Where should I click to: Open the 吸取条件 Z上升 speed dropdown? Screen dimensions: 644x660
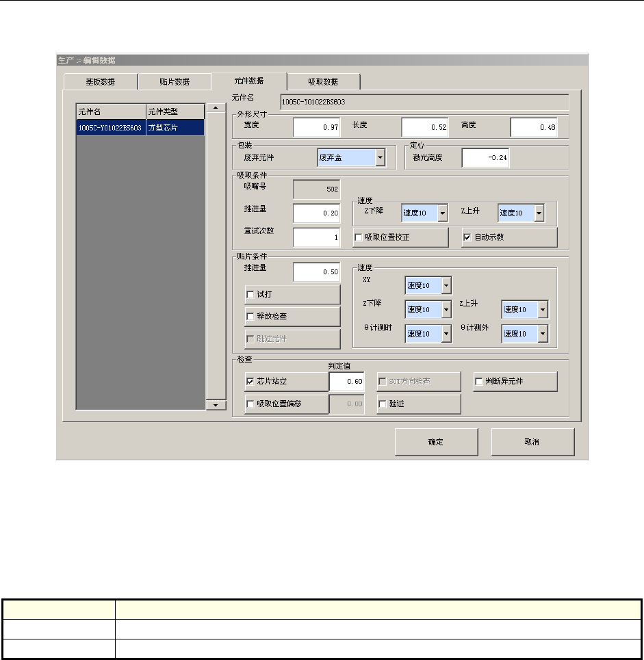pyautogui.click(x=521, y=213)
